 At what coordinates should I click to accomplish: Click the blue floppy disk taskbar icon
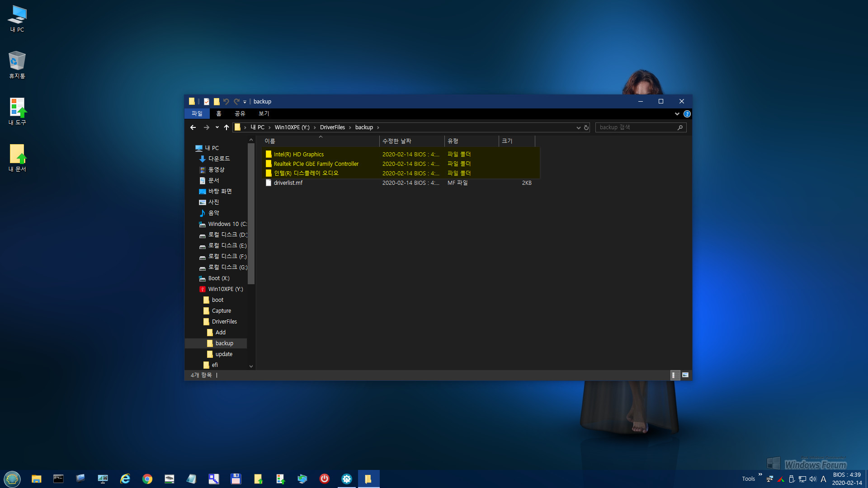[236, 479]
